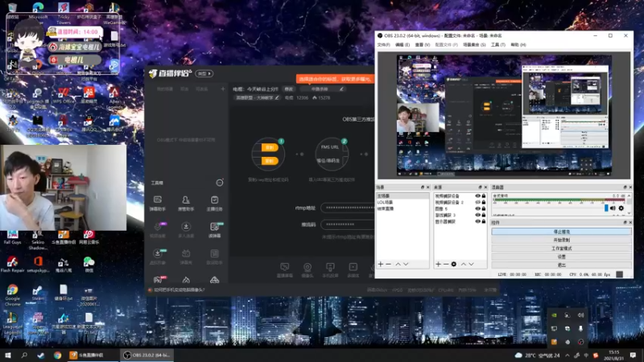Click the upper orange copy button in streaming companion
Viewport: 644px width, 362px height.
point(270,148)
